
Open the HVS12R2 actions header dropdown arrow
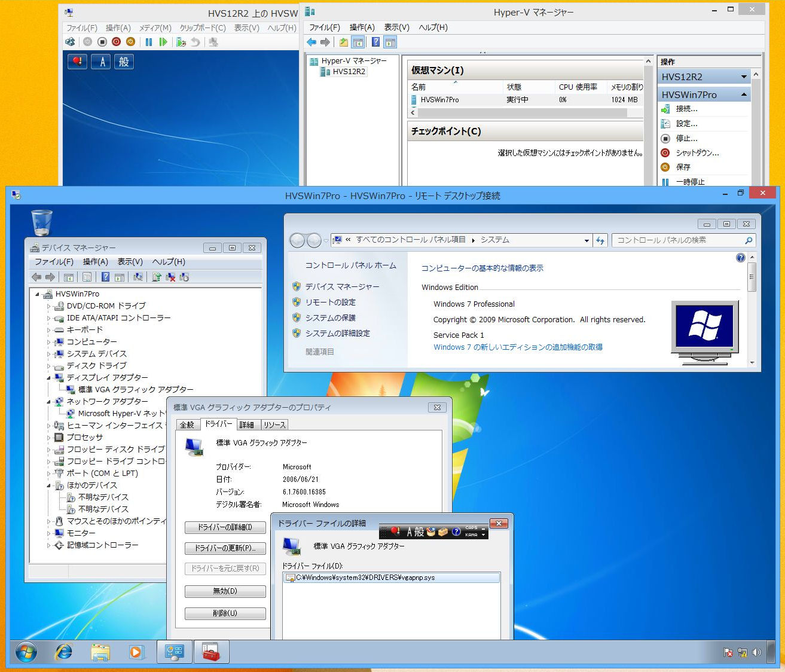point(744,77)
